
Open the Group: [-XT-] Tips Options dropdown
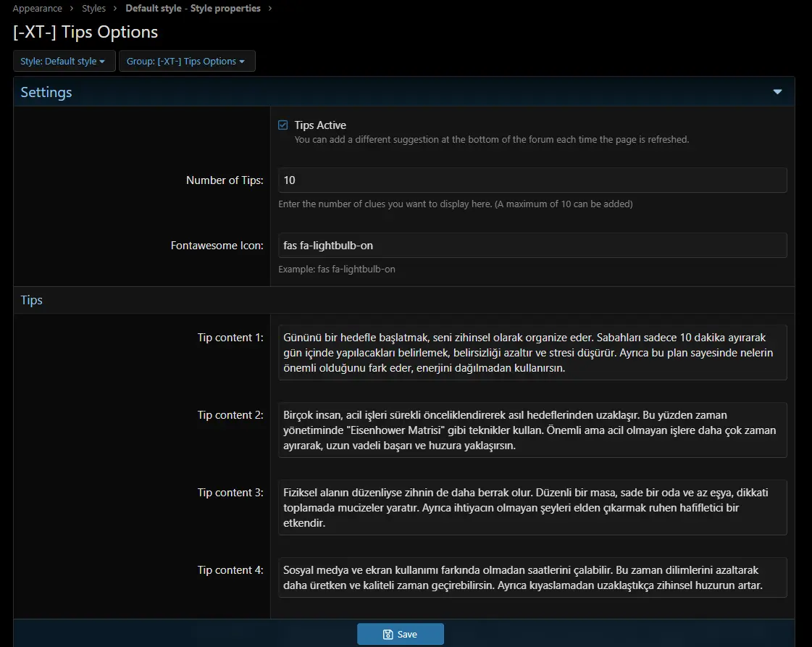click(x=186, y=62)
